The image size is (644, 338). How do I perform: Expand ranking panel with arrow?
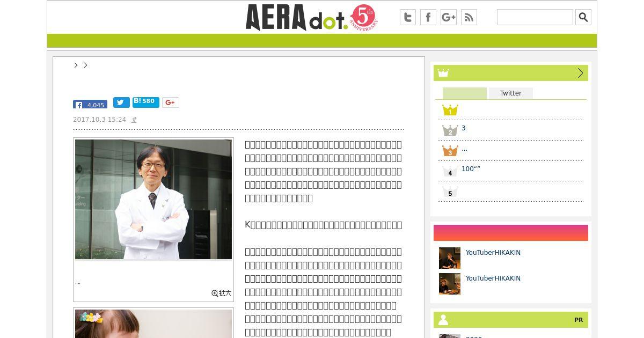coord(580,73)
